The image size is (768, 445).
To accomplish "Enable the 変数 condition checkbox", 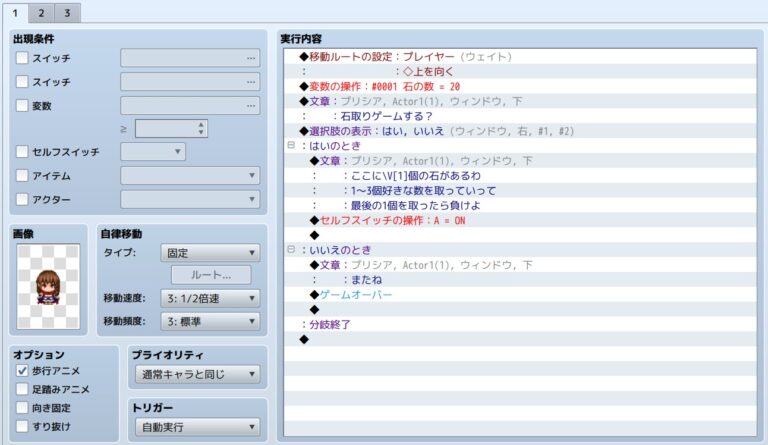I will [23, 105].
